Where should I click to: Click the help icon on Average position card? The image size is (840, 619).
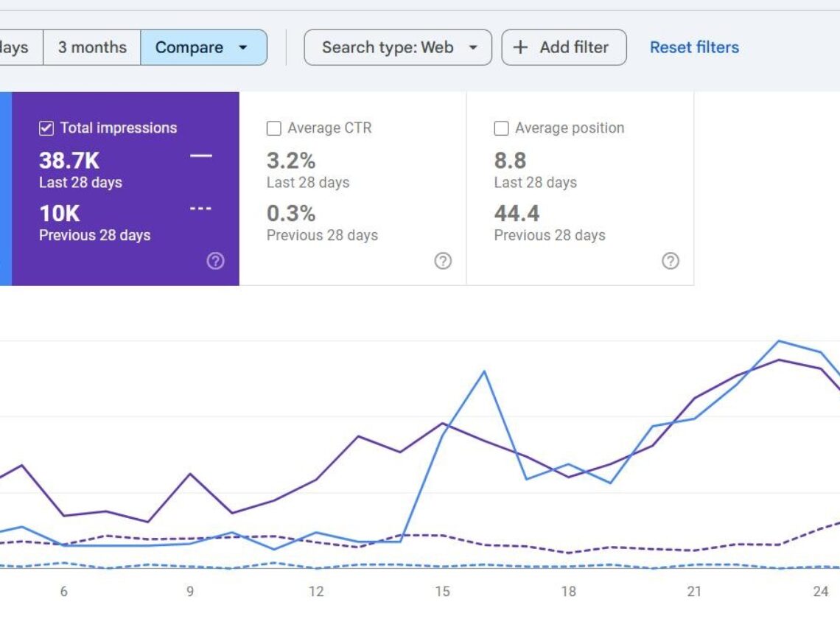click(670, 261)
